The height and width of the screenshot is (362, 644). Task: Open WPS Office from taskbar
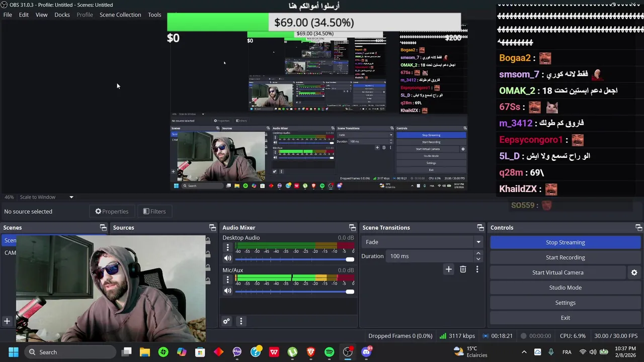point(274,352)
